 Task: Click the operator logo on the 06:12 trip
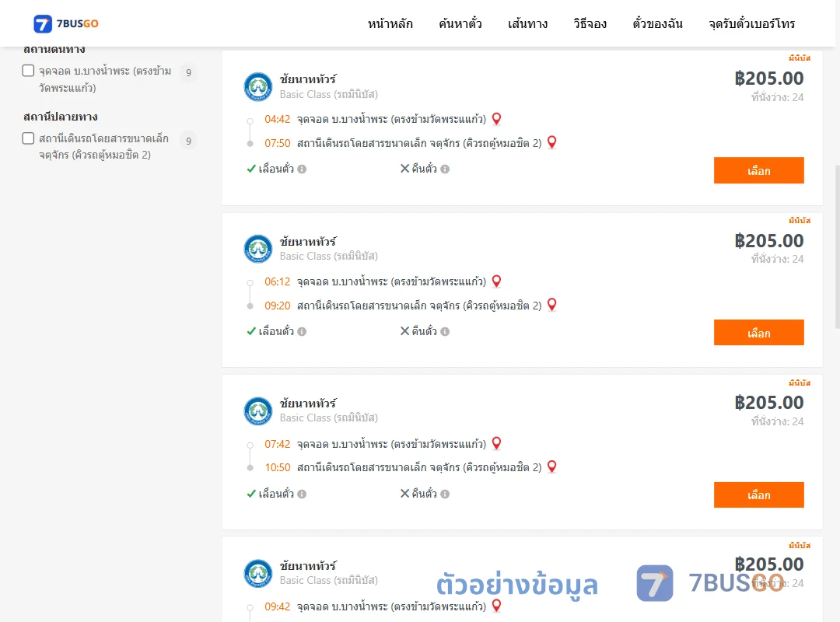(258, 249)
